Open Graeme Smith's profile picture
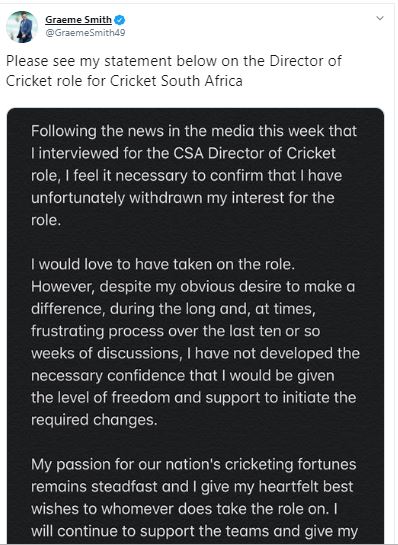Image resolution: width=398 pixels, height=545 pixels. pos(22,27)
